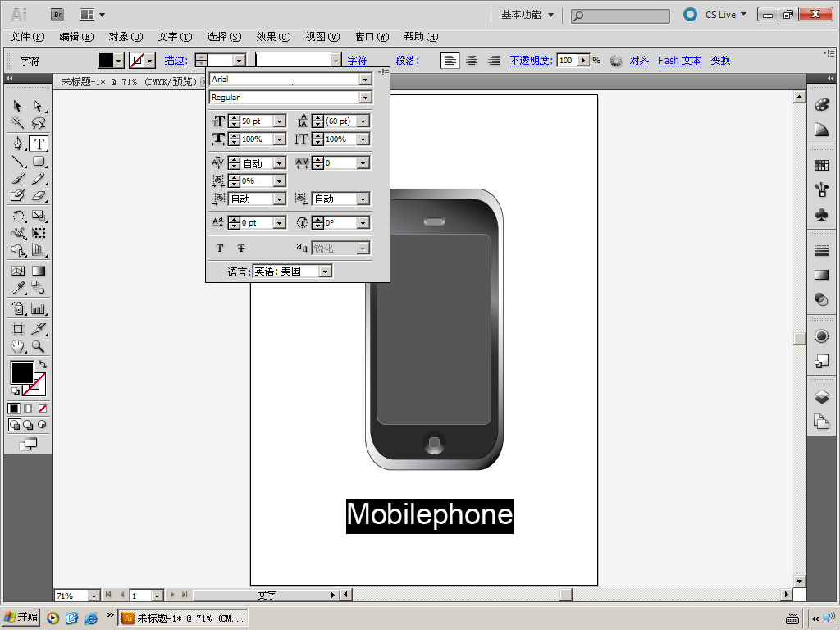
Task: Toggle the Underline button in the Character panel
Action: [x=220, y=249]
